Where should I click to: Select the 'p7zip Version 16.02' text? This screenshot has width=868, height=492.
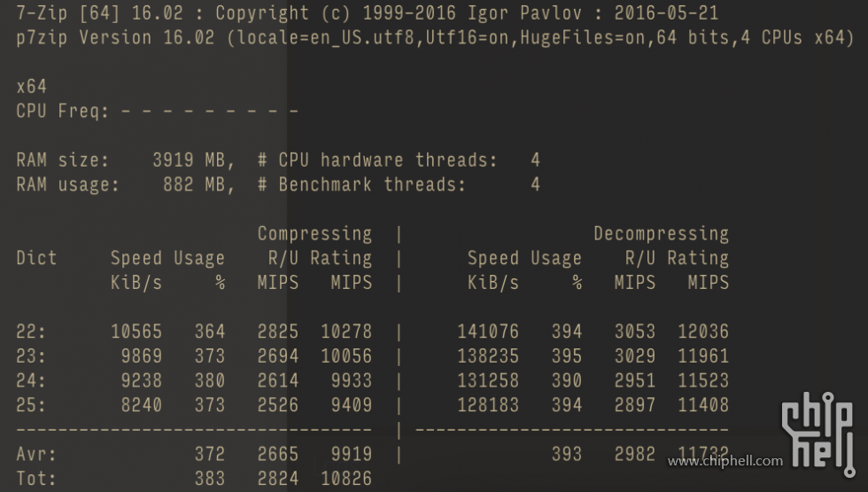(115, 37)
